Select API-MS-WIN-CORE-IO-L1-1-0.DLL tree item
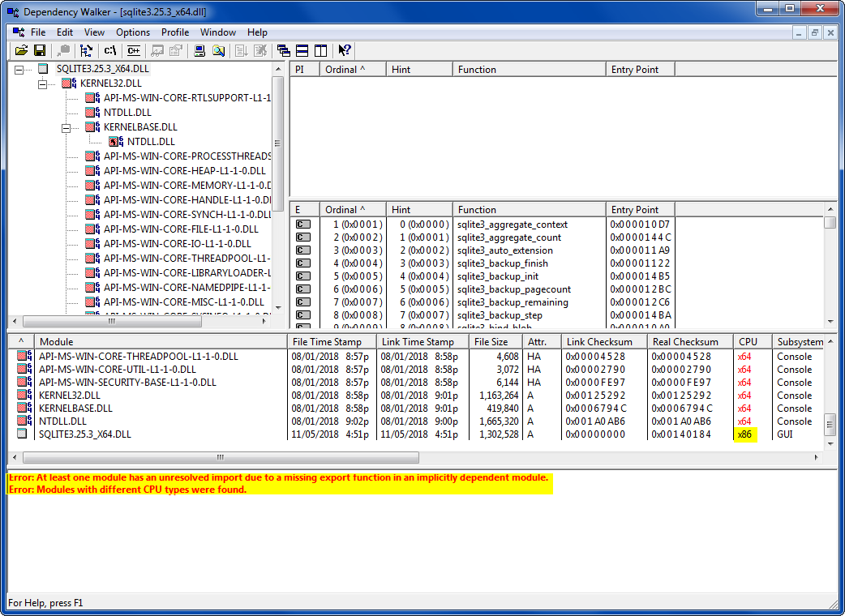The height and width of the screenshot is (616, 845). pyautogui.click(x=178, y=243)
